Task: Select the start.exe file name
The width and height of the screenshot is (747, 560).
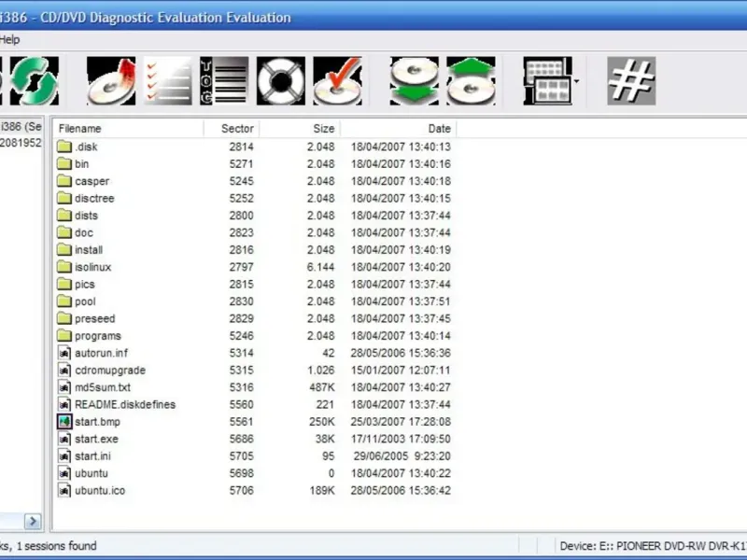Action: pyautogui.click(x=96, y=439)
